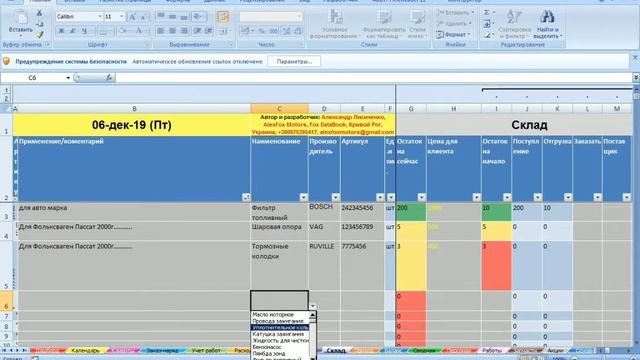
Task: Click the Merge and Center icon
Action: 223,31
